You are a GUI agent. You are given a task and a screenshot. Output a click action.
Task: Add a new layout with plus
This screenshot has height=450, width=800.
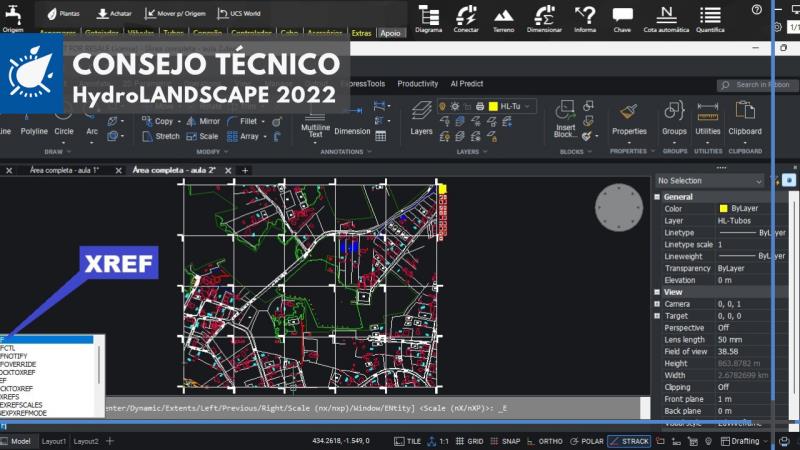click(110, 441)
